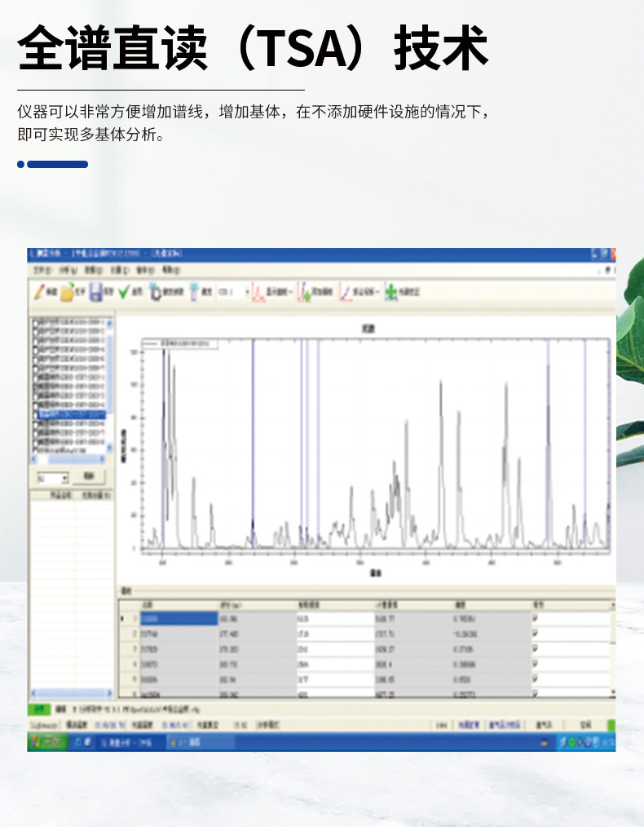Image resolution: width=644 pixels, height=827 pixels.
Task: Open the toolbar combo box dropdown
Action: pos(247,292)
